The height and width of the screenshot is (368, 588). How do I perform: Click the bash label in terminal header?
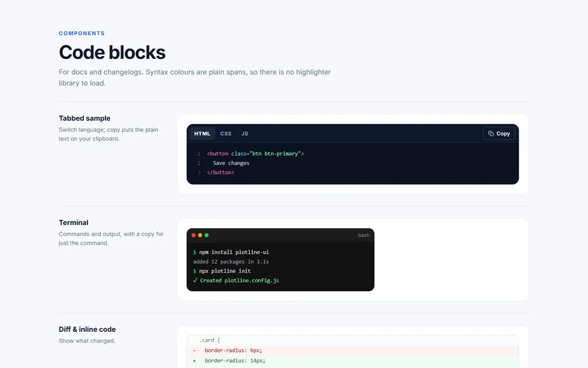pyautogui.click(x=364, y=235)
